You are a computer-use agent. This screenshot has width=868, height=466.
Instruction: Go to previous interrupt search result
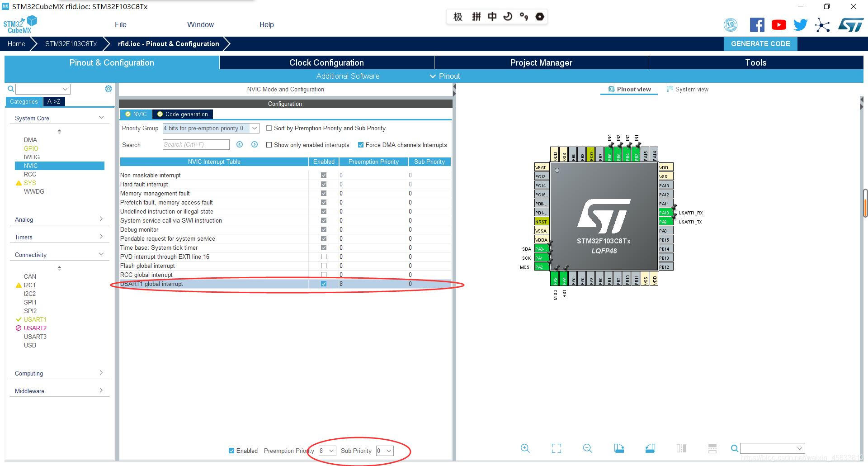click(240, 144)
